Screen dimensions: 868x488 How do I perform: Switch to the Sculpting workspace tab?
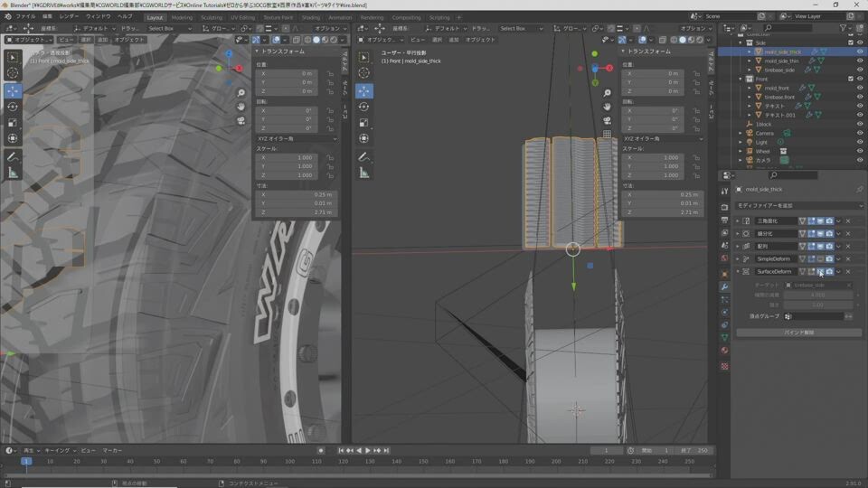coord(212,17)
